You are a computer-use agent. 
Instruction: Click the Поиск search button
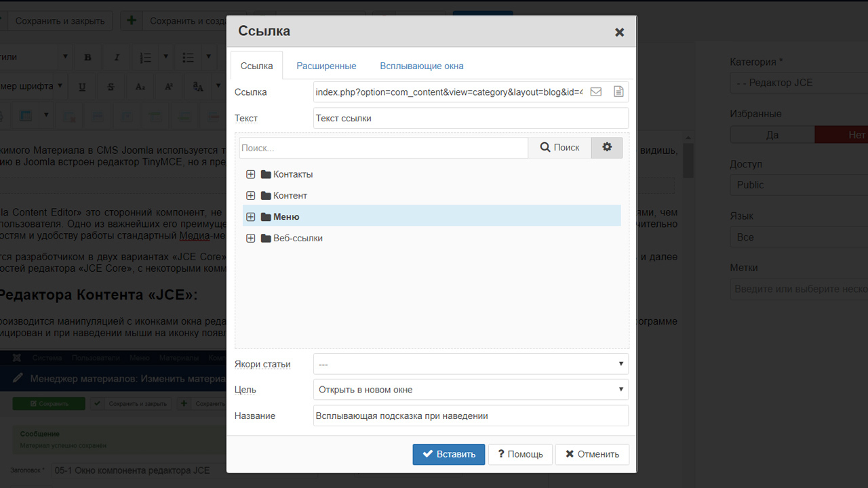tap(559, 147)
